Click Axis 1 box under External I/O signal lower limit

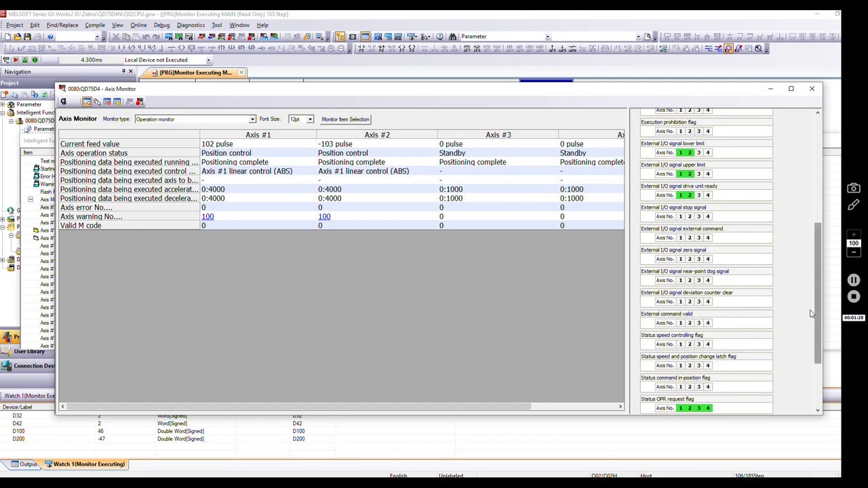tap(681, 152)
